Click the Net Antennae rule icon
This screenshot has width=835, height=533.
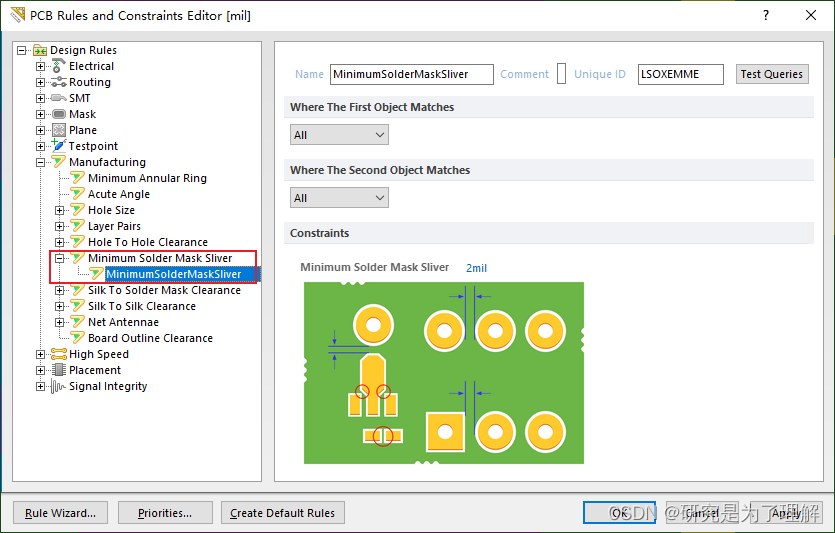click(78, 322)
